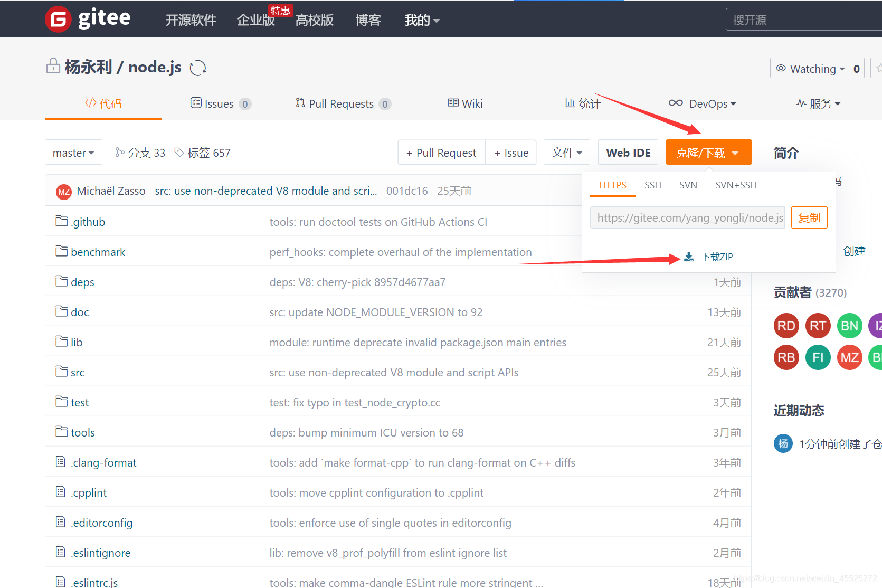The height and width of the screenshot is (588, 882).
Task: Click the RD contributor avatar
Action: tap(786, 326)
